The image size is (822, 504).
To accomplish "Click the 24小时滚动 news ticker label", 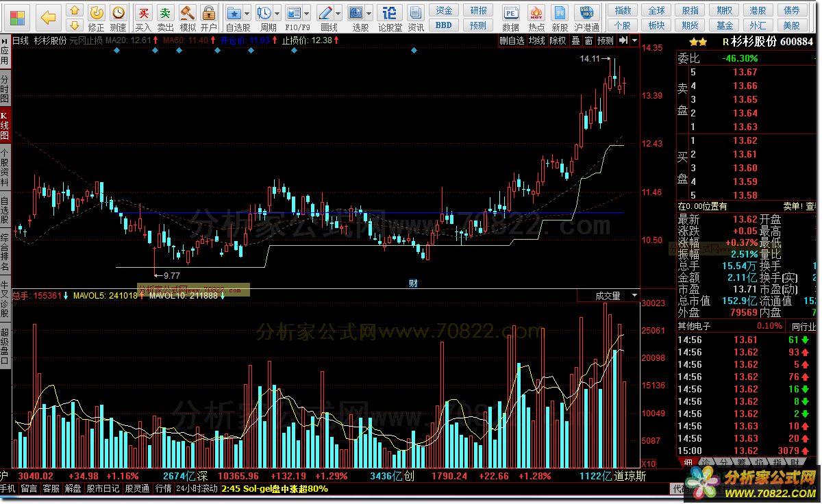I will [197, 489].
